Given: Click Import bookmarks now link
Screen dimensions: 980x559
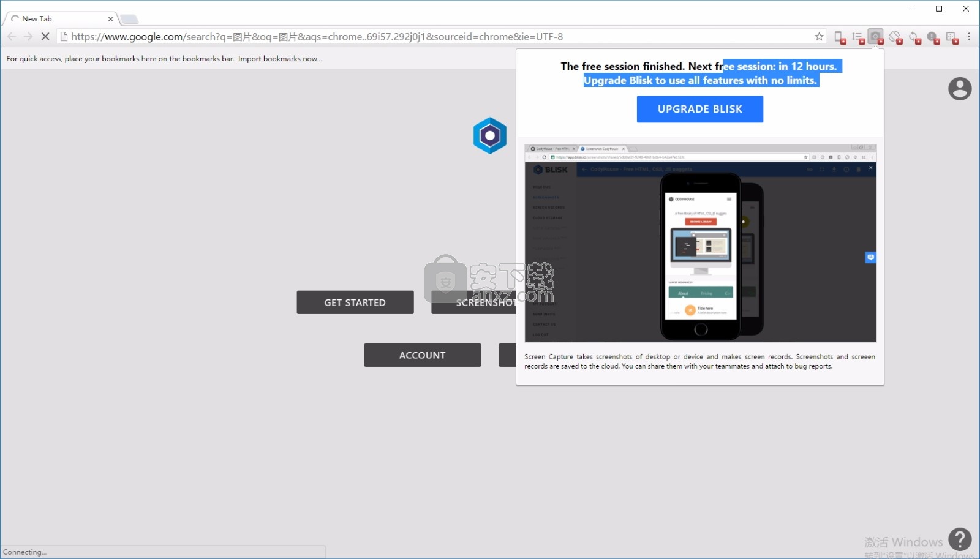Looking at the screenshot, I should [x=280, y=59].
